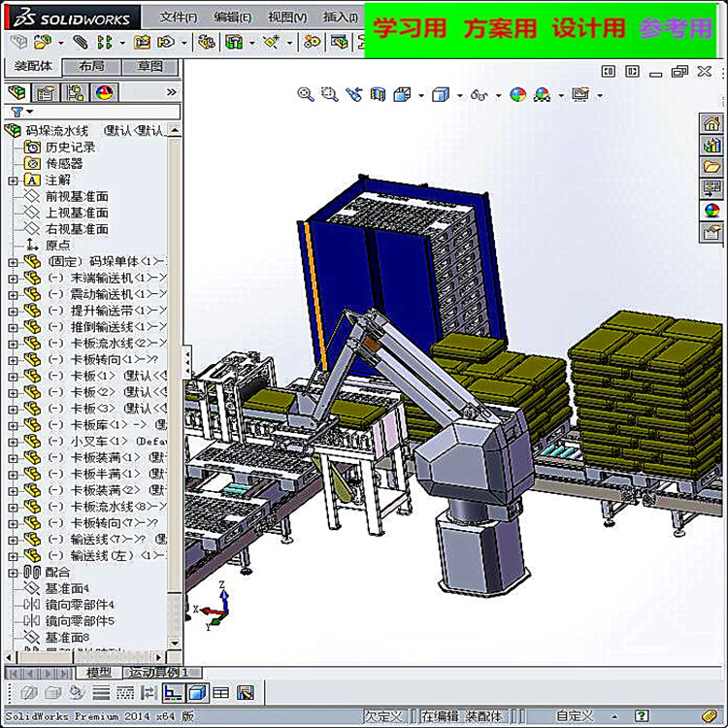728x728 pixels.
Task: Open the ConfigurationManager tab icon
Action: 75,92
